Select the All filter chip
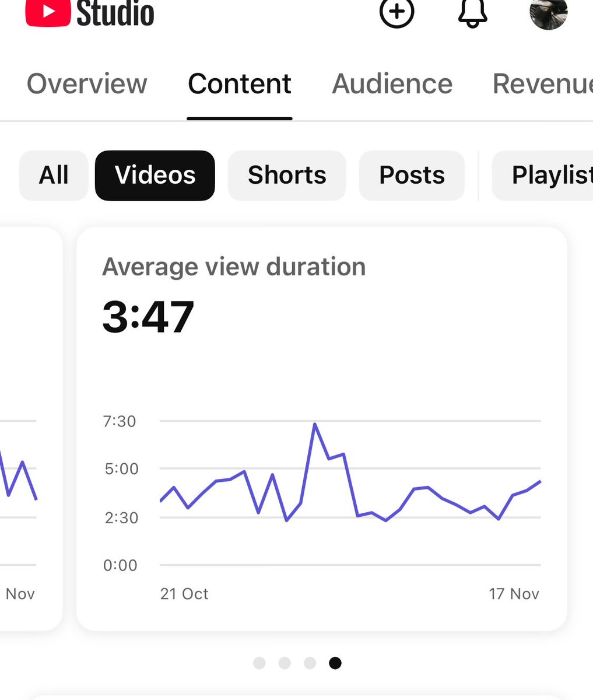This screenshot has width=593, height=700. (54, 175)
